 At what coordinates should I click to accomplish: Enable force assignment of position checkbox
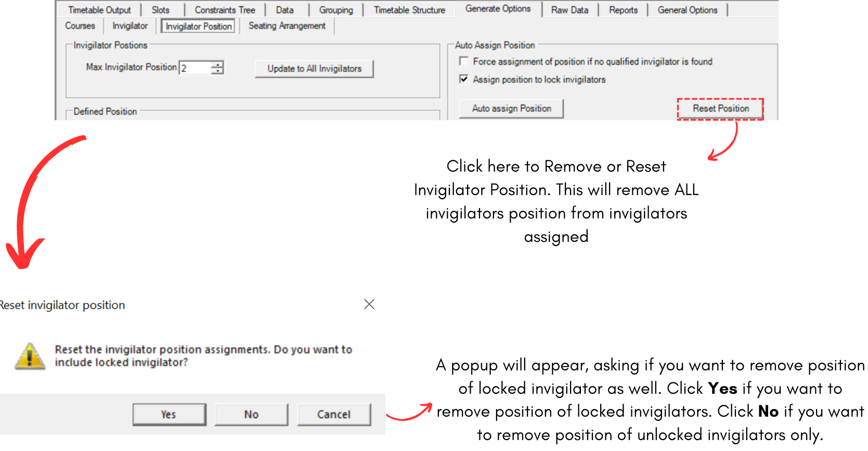click(x=464, y=61)
